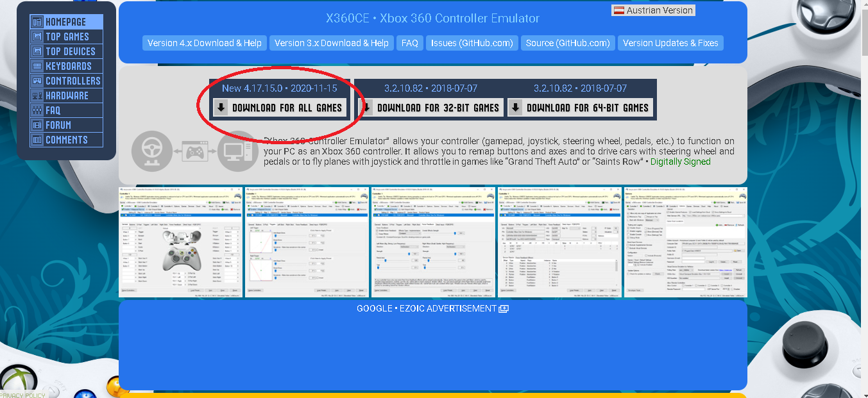Click the Top Devices icon in sidebar
The height and width of the screenshot is (398, 868).
pyautogui.click(x=37, y=51)
